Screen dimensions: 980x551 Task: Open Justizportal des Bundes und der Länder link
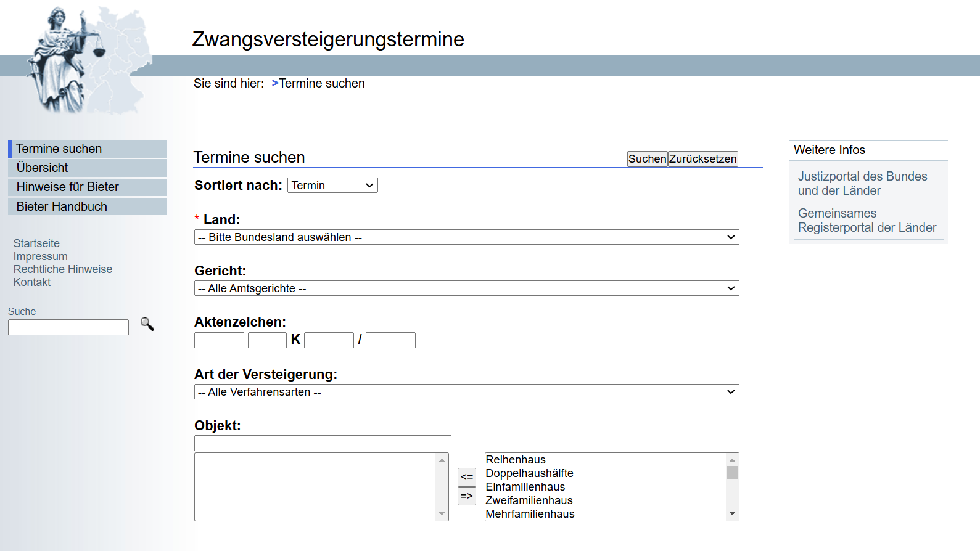coord(862,183)
